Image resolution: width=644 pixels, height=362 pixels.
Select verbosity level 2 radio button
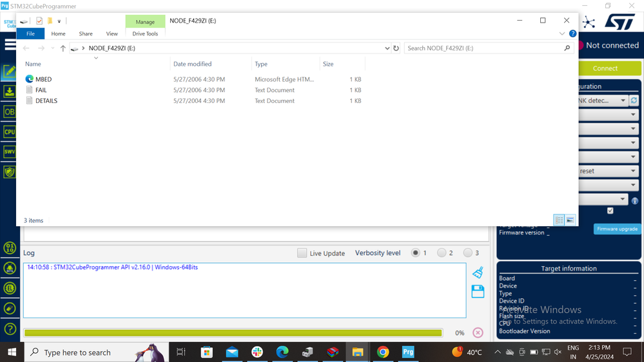tap(442, 253)
